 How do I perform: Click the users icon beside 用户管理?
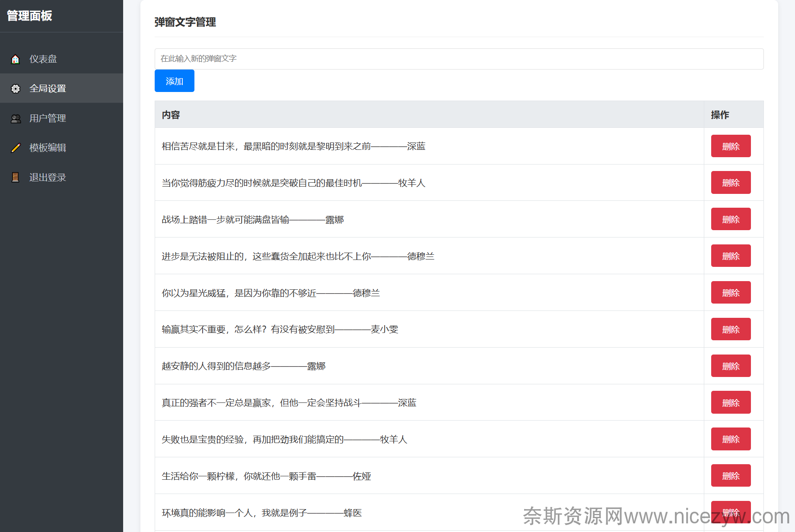tap(16, 118)
